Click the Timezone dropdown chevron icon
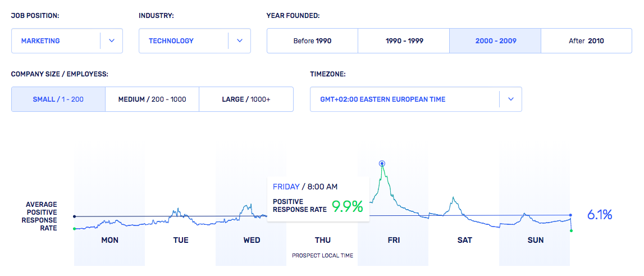Image resolution: width=644 pixels, height=276 pixels. (x=510, y=99)
